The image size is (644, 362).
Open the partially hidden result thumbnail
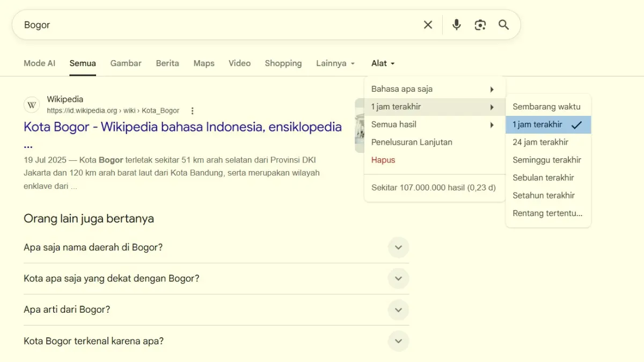coord(360,125)
